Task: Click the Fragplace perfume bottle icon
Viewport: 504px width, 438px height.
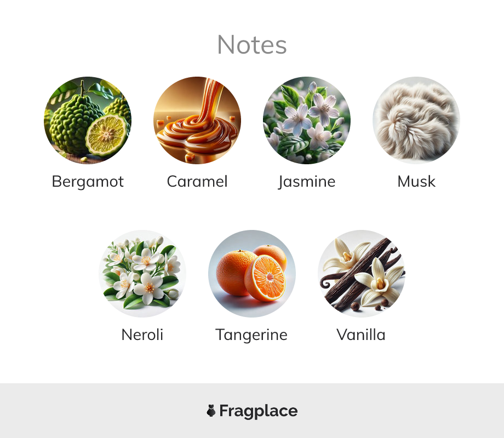Action: 211,411
